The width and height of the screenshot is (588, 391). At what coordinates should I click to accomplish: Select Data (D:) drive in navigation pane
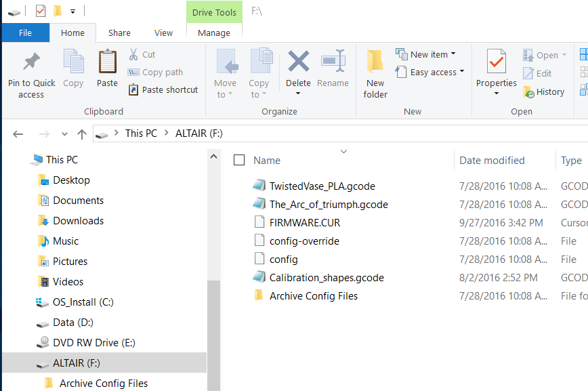coord(72,322)
